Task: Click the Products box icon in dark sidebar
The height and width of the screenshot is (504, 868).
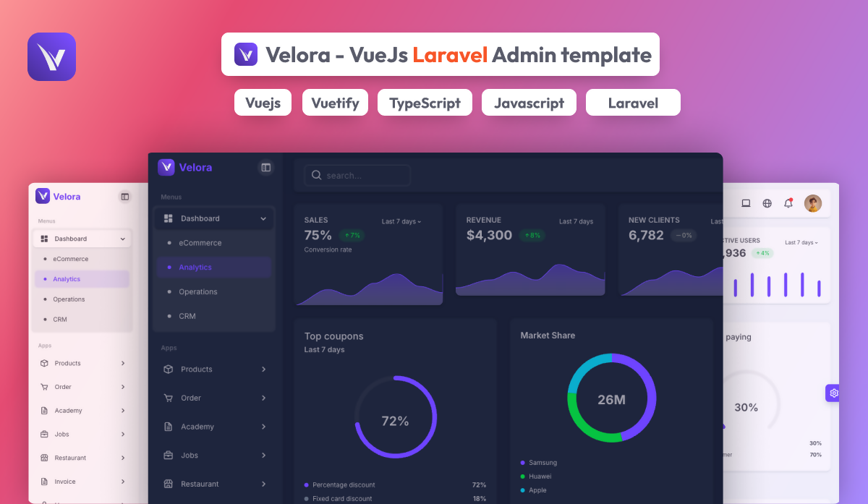Action: click(169, 370)
